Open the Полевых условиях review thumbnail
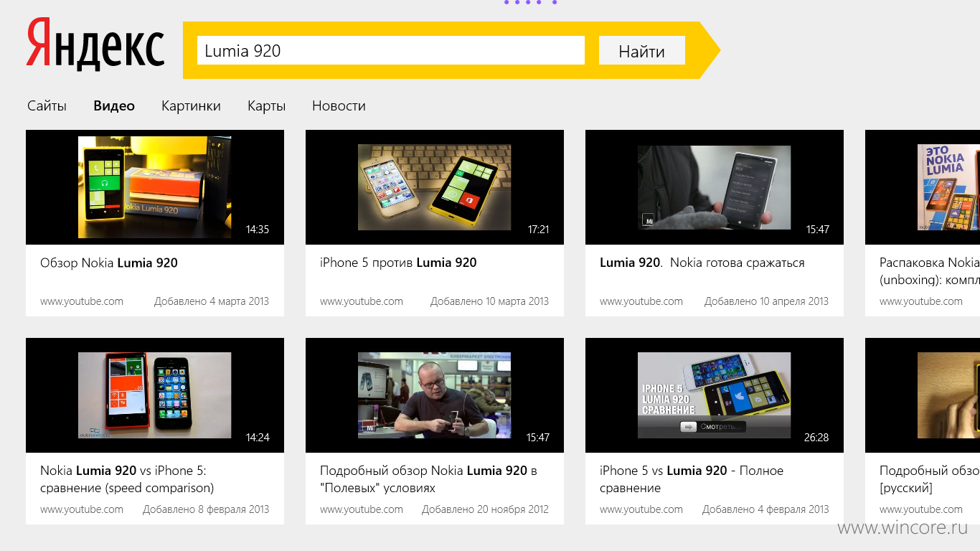This screenshot has width=980, height=551. pyautogui.click(x=435, y=395)
